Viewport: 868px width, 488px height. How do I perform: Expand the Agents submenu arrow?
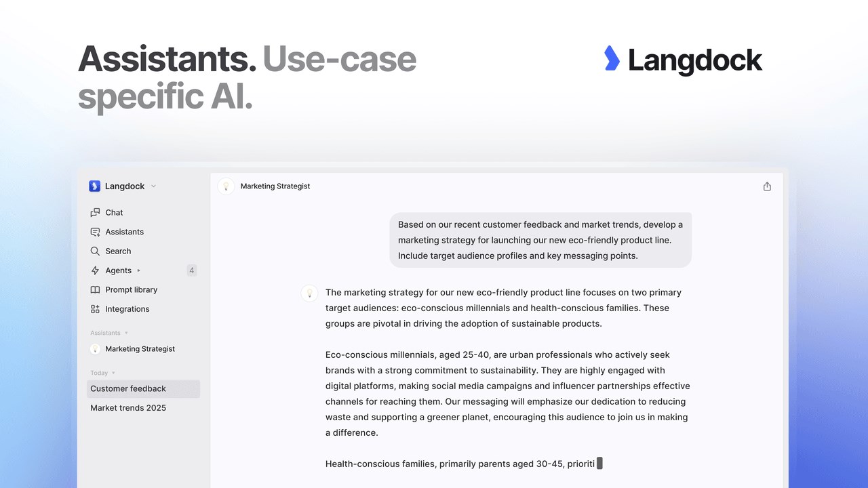click(x=139, y=270)
